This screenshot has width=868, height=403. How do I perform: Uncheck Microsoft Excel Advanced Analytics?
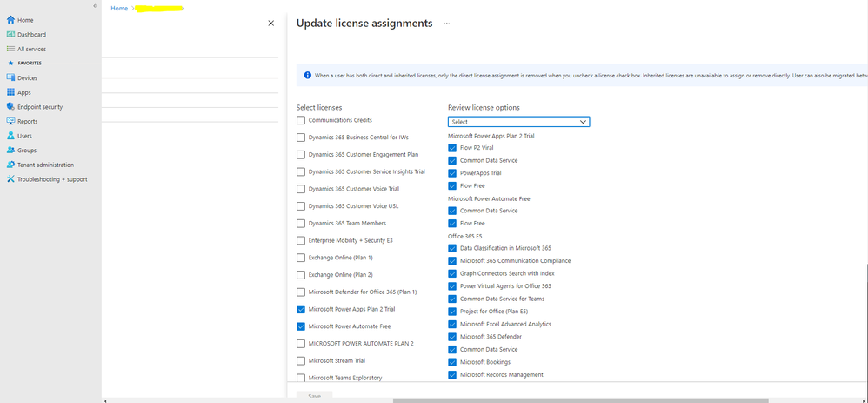click(452, 325)
